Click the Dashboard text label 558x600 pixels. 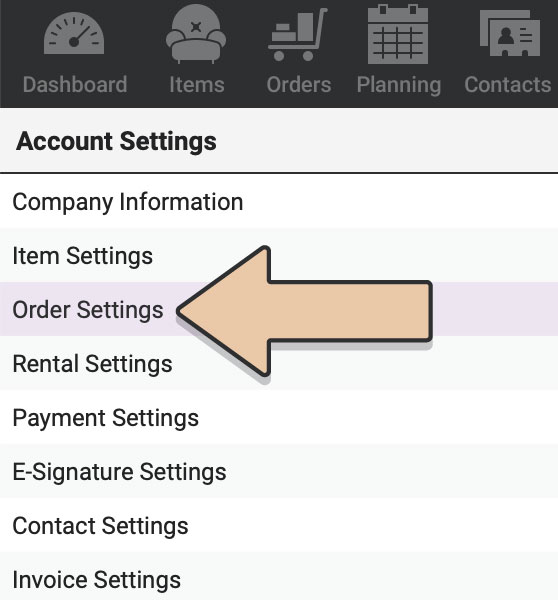tap(75, 85)
